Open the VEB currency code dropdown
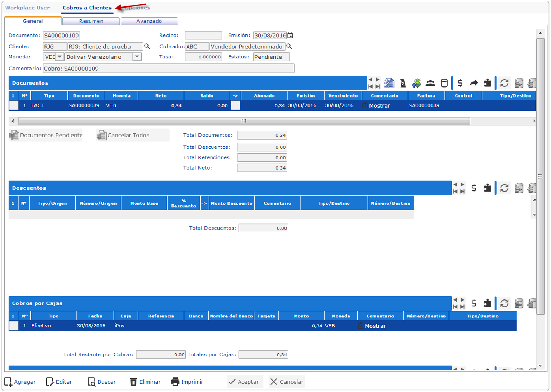The height and width of the screenshot is (392, 551). (60, 57)
